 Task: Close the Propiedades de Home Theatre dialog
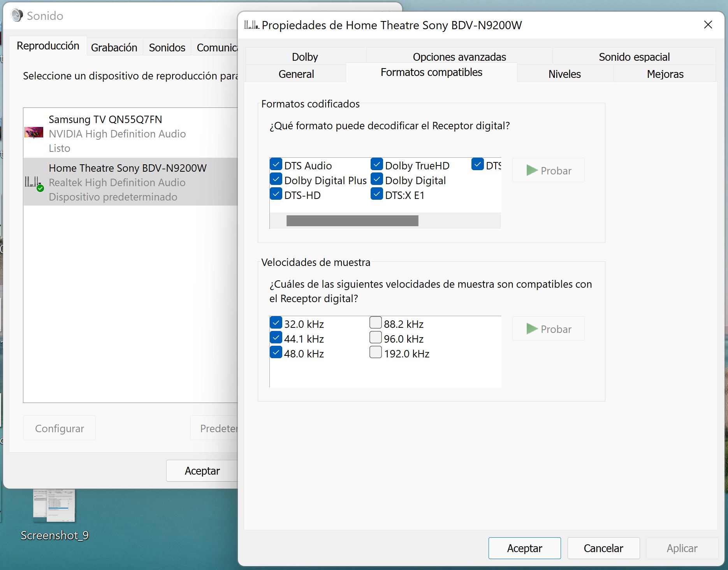click(x=708, y=25)
